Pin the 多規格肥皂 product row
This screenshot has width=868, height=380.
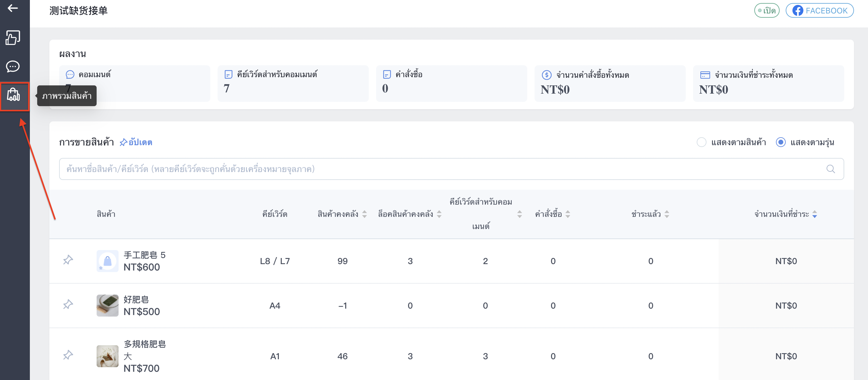point(68,355)
